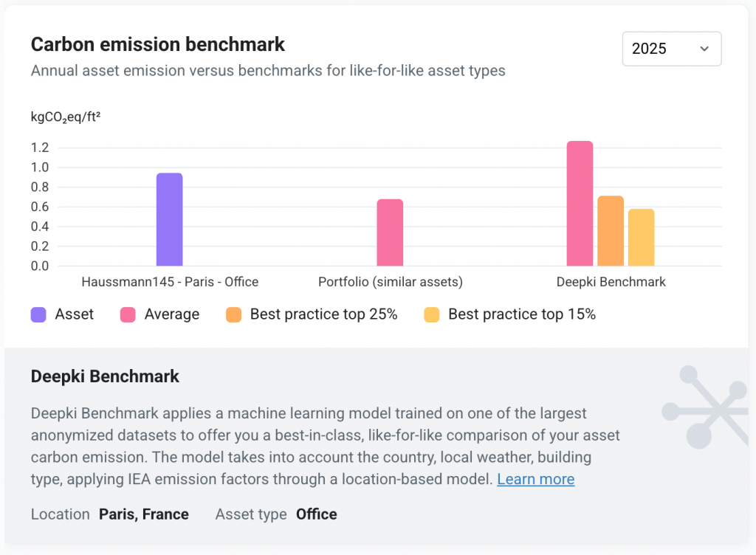The image size is (756, 555).
Task: Click Best practice top 25% legend label
Action: tap(323, 314)
